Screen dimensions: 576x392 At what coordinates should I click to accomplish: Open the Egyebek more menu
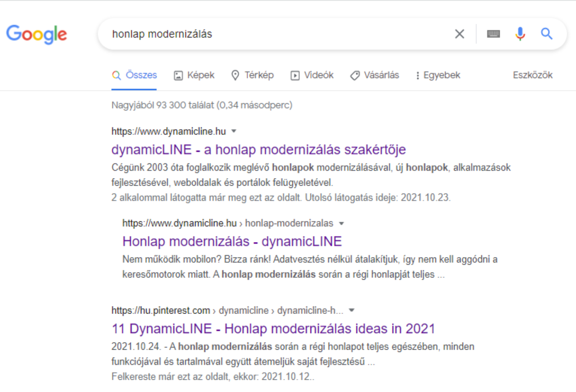[x=438, y=75]
